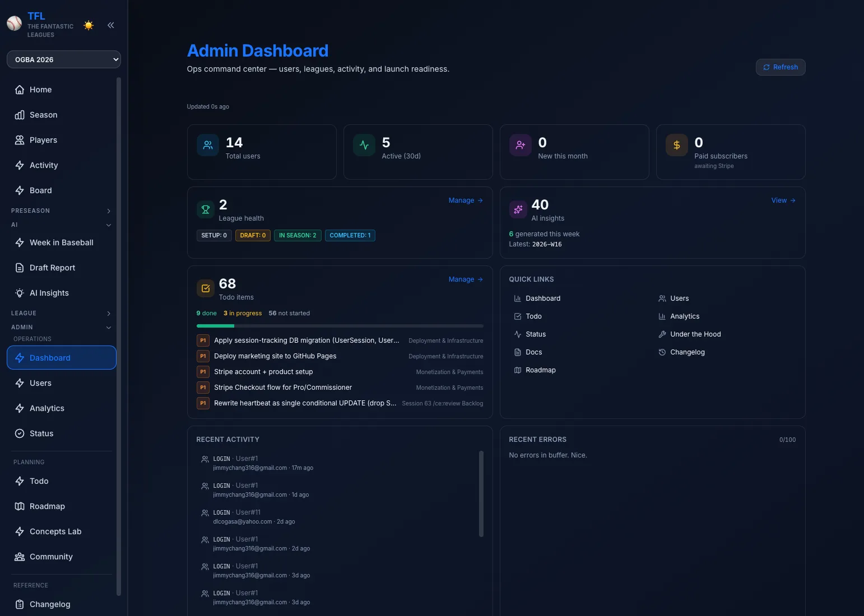Toggle the sun theme icon near TFL logo
The height and width of the screenshot is (616, 864).
88,25
